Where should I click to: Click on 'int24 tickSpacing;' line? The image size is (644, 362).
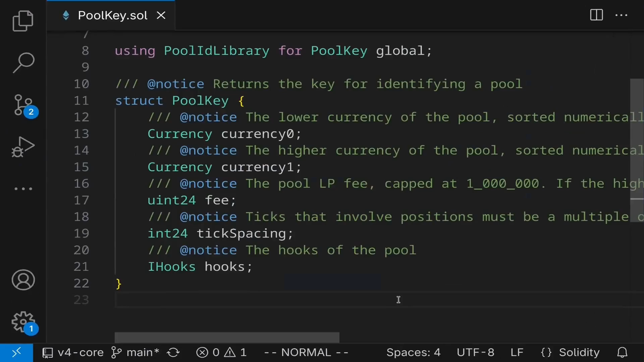point(221,233)
